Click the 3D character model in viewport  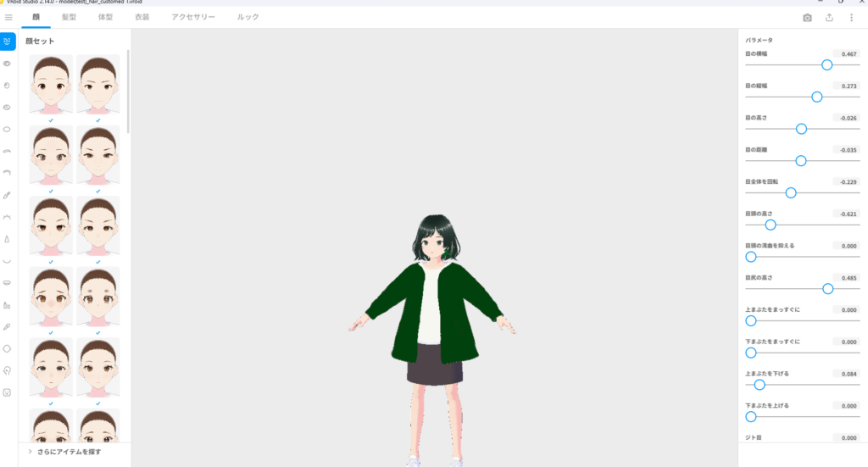pos(433,339)
